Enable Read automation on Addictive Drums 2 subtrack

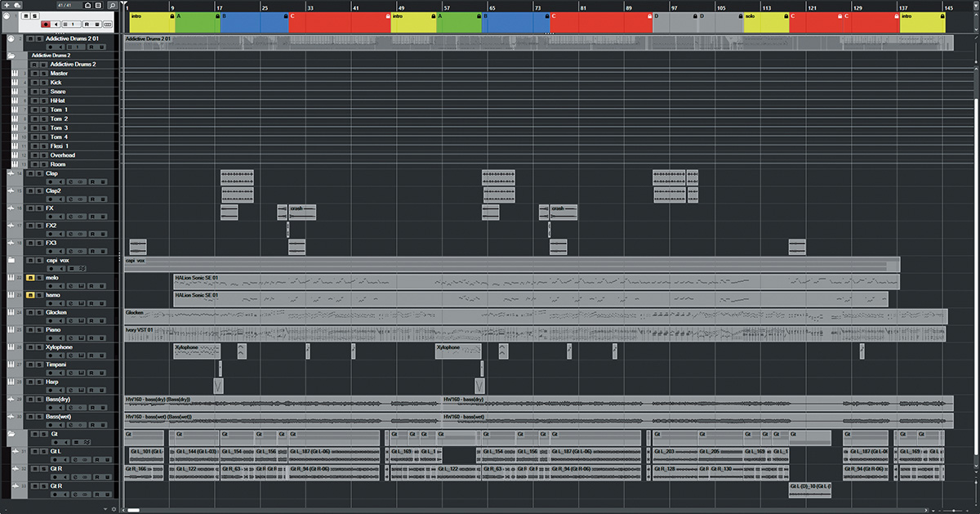click(34, 65)
